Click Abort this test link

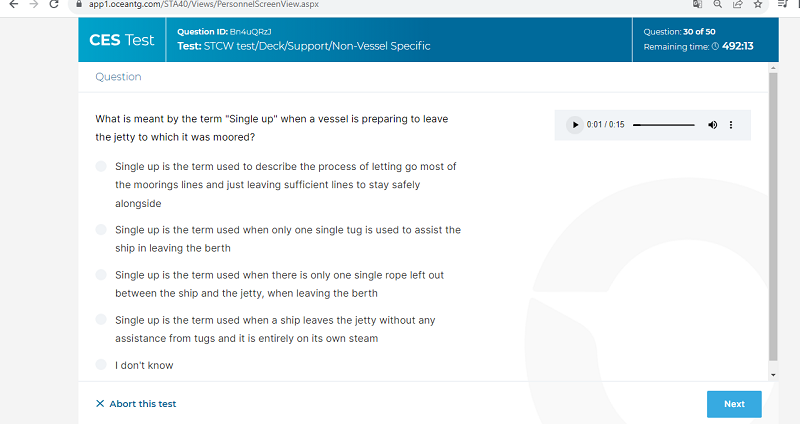point(142,404)
